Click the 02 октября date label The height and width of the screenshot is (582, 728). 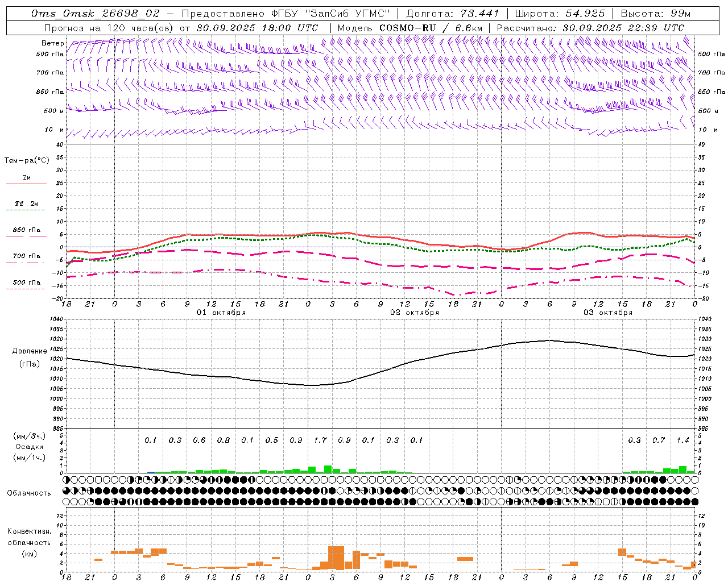(x=415, y=313)
